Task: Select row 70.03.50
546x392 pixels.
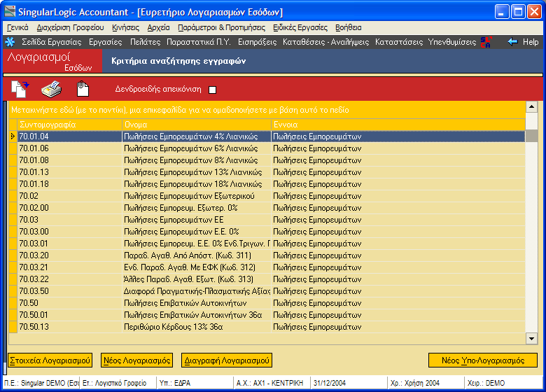Action: coord(267,291)
